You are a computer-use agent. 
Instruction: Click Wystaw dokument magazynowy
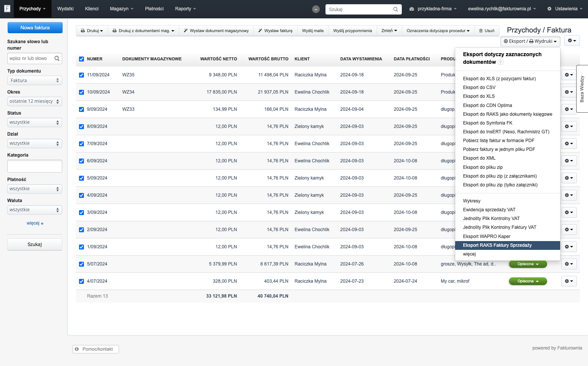(216, 31)
